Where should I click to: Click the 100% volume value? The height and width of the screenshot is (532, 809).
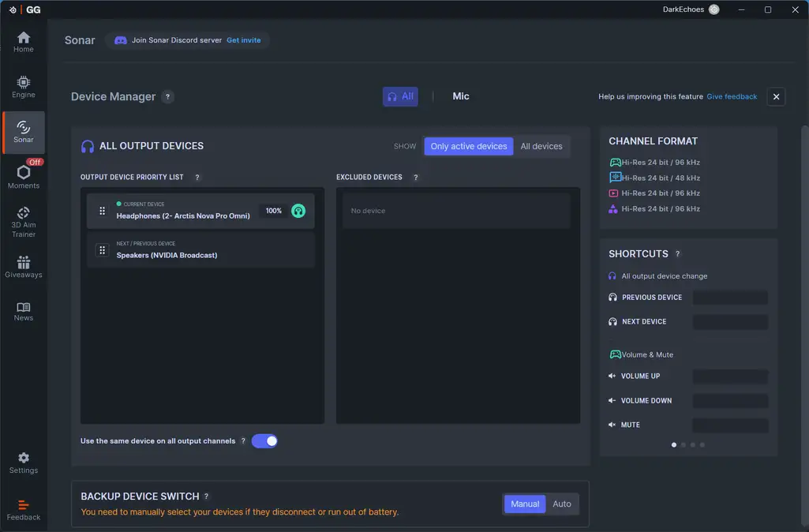(x=273, y=211)
